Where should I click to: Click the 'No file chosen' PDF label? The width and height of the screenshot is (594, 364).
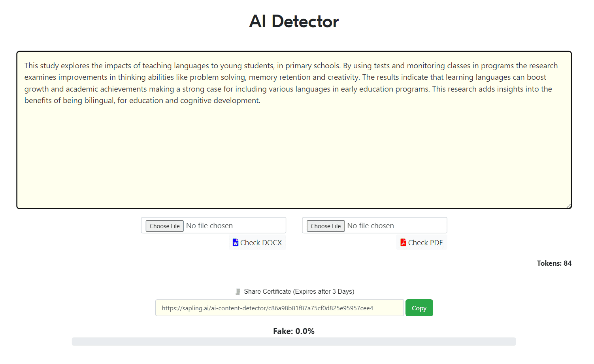point(370,226)
